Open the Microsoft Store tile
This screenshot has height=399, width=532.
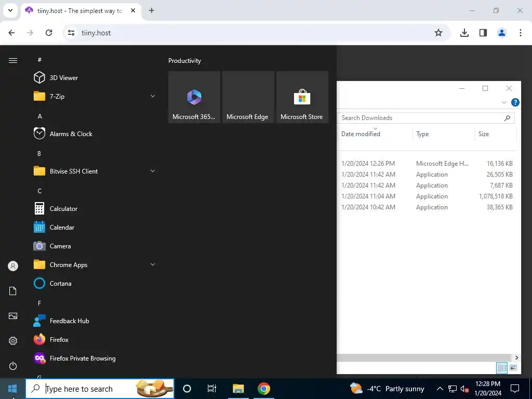click(302, 97)
